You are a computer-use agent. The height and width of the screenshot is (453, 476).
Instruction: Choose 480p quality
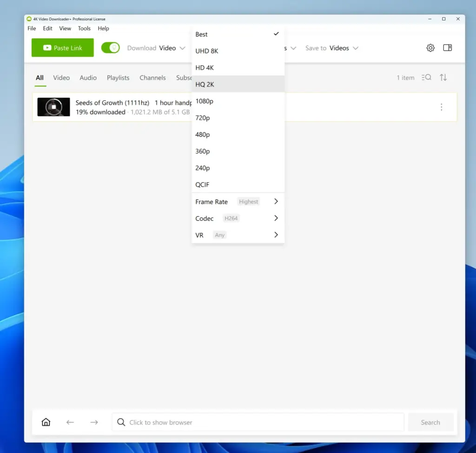coord(238,134)
